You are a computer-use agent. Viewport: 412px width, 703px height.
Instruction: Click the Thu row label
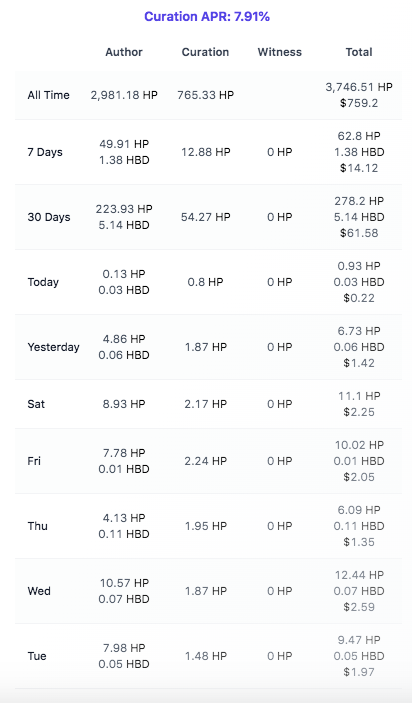[38, 526]
